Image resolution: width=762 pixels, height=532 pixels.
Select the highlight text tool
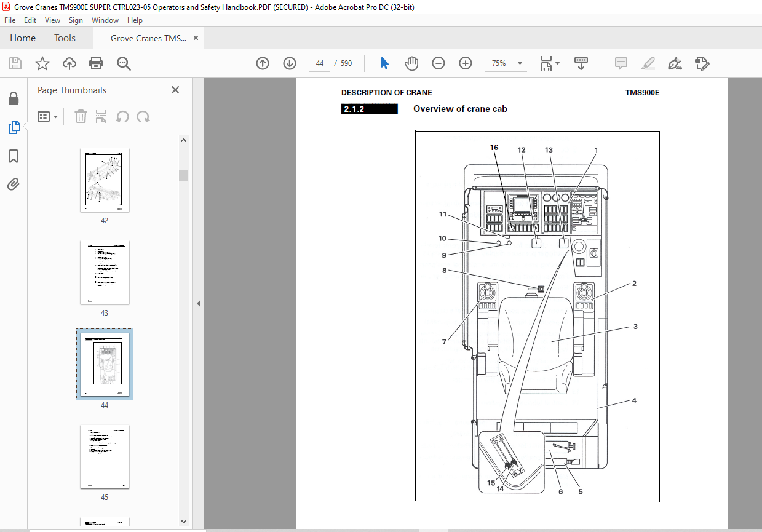648,63
